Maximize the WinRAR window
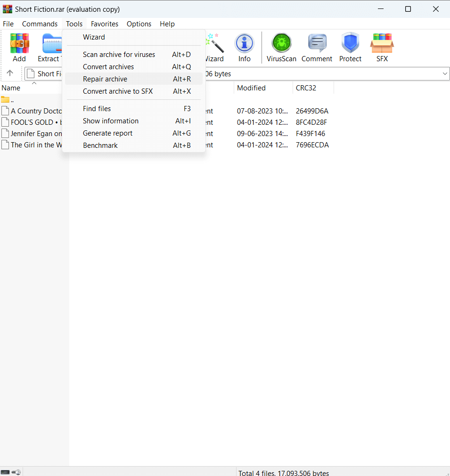Viewport: 450px width, 476px height. click(408, 9)
